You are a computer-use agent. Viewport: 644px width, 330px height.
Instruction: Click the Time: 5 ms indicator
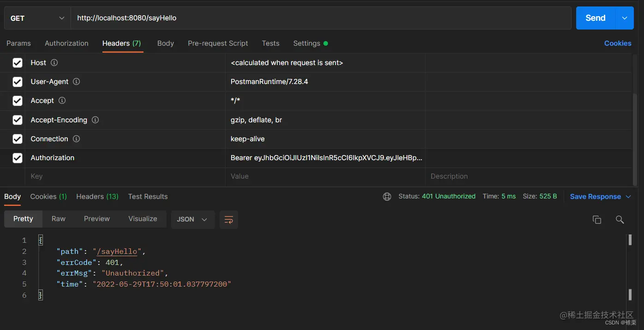pyautogui.click(x=499, y=197)
